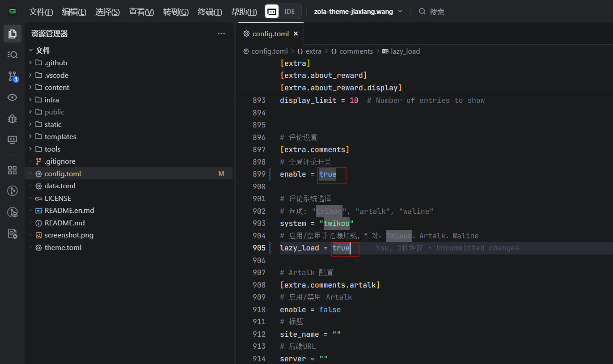Open the Explorer files icon in activity bar
This screenshot has height=364, width=613.
[13, 34]
